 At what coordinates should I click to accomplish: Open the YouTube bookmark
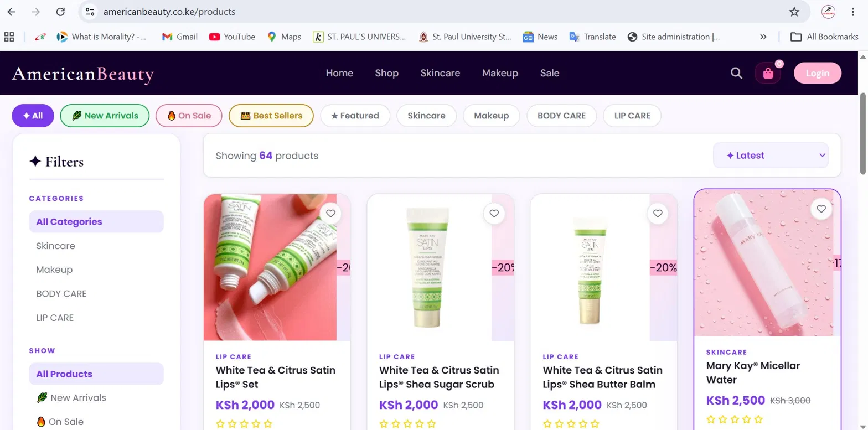click(x=232, y=37)
